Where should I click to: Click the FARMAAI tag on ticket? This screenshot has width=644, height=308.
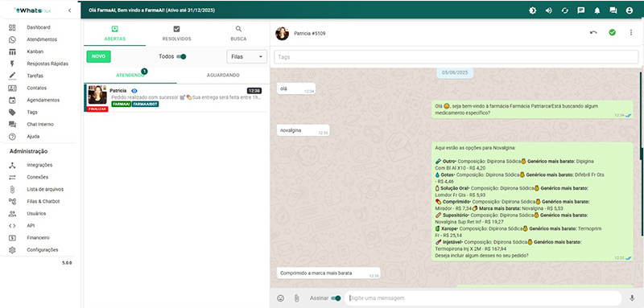point(122,105)
